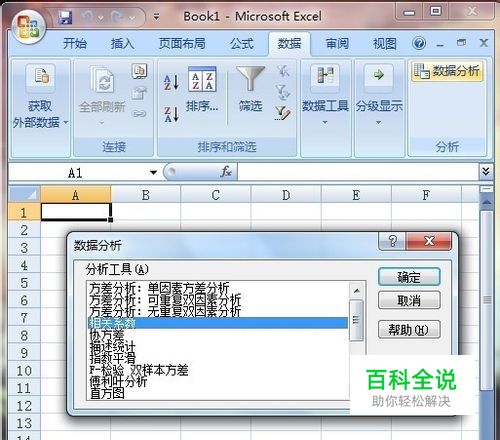Open the Quick Access Toolbar customize arrow
Image resolution: width=500 pixels, height=440 pixels.
coord(156,16)
